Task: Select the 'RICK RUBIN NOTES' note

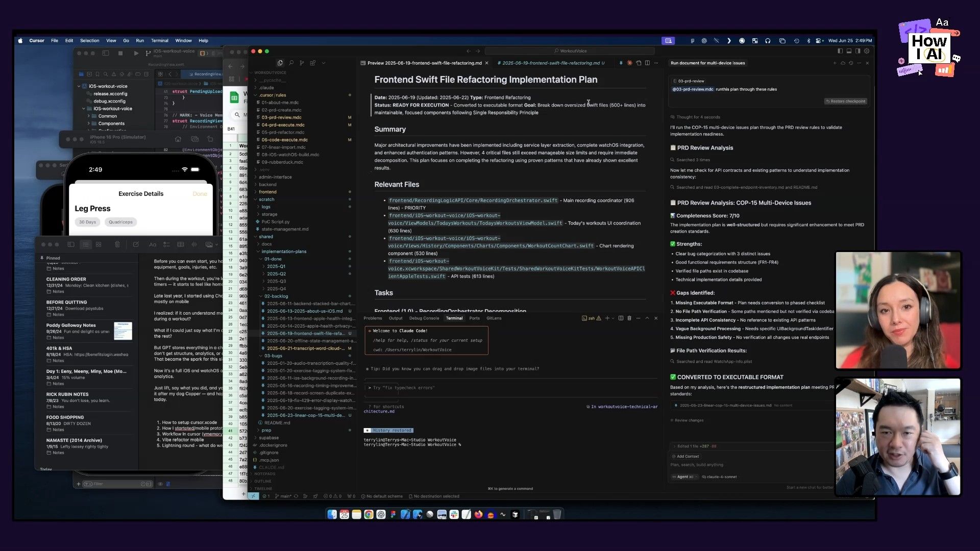Action: point(88,400)
